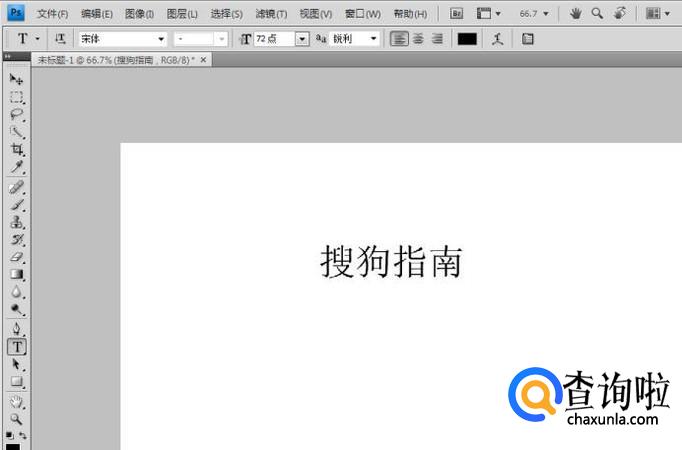Open the 帮助(H) menu
The height and width of the screenshot is (450, 682).
pyautogui.click(x=410, y=14)
